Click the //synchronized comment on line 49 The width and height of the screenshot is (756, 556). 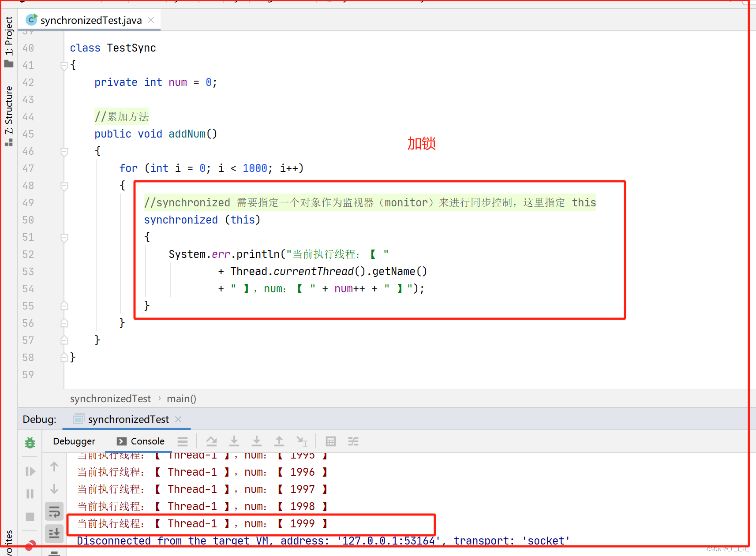(370, 203)
